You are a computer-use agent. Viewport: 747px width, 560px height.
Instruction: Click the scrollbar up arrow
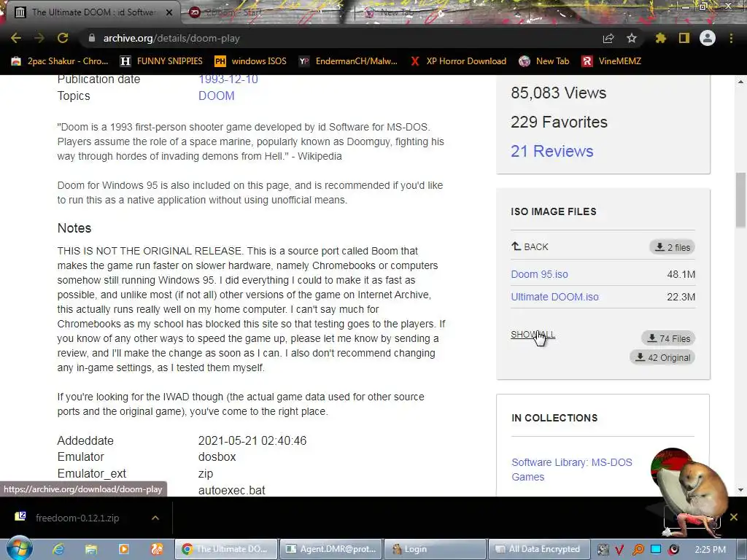click(x=741, y=82)
